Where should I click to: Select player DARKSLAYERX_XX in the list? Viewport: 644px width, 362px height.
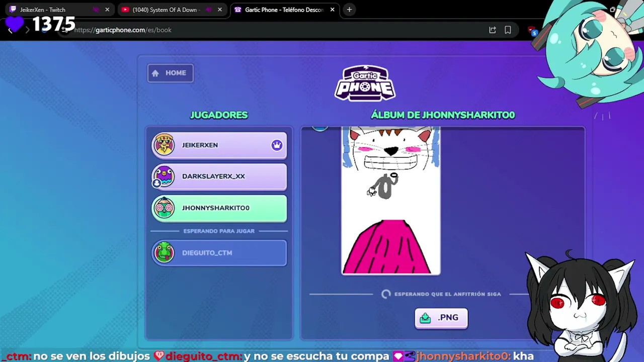(x=219, y=176)
